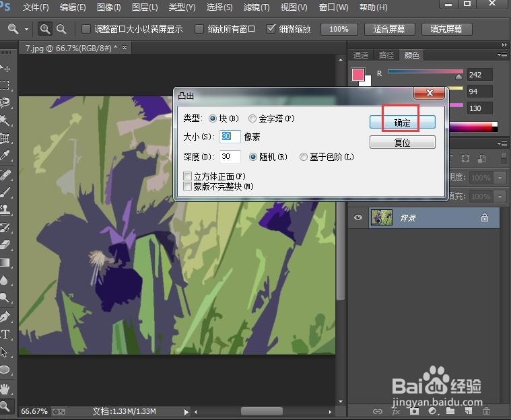511x420 pixels.
Task: Check 立方体正面 checkbox
Action: [x=187, y=176]
